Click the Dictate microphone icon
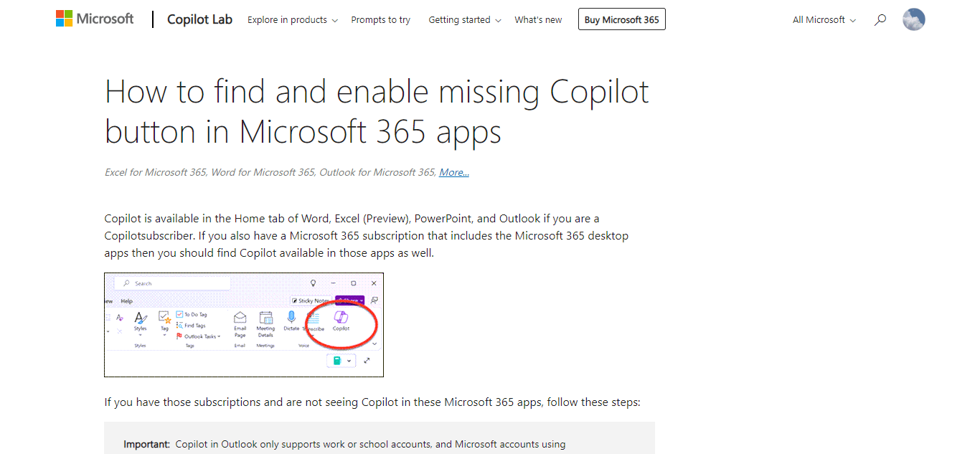980x454 pixels. coord(291,317)
